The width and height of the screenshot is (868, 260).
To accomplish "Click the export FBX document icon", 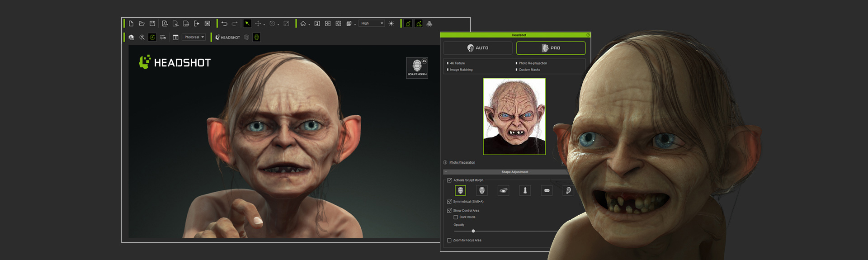I will point(175,24).
